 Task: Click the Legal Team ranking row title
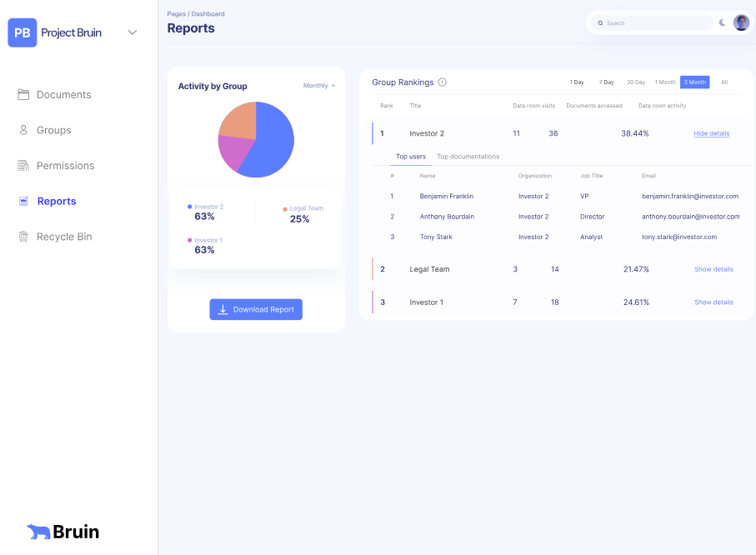pos(429,269)
